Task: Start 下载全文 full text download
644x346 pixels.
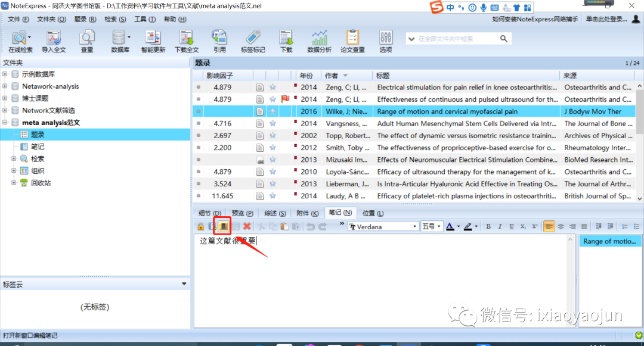Action: [x=187, y=42]
